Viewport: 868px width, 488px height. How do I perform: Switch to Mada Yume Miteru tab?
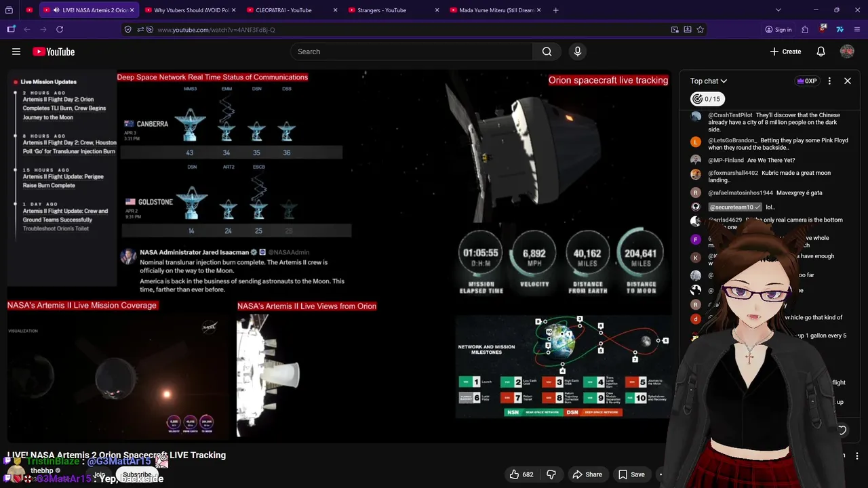click(x=494, y=10)
